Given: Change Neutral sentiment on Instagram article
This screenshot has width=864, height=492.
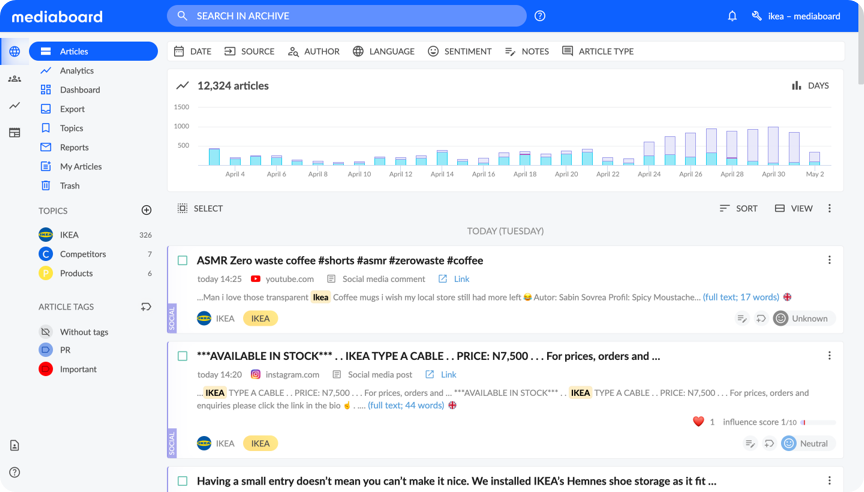Looking at the screenshot, I should [x=808, y=444].
